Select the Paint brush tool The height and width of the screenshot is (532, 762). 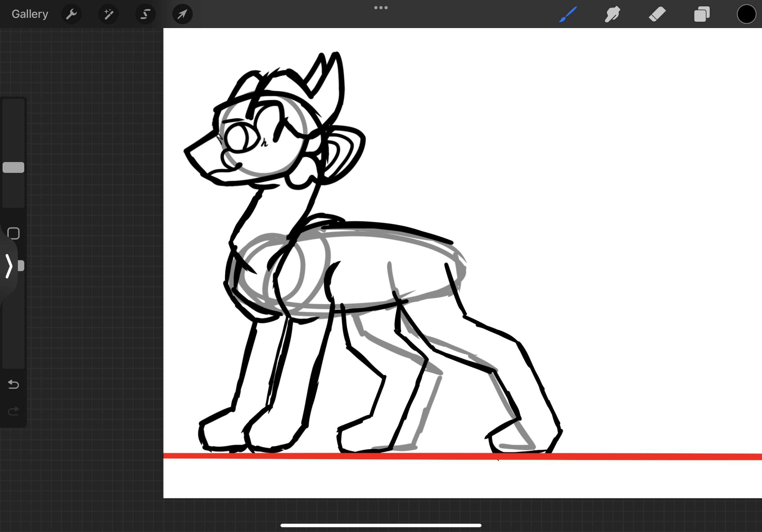coord(568,14)
